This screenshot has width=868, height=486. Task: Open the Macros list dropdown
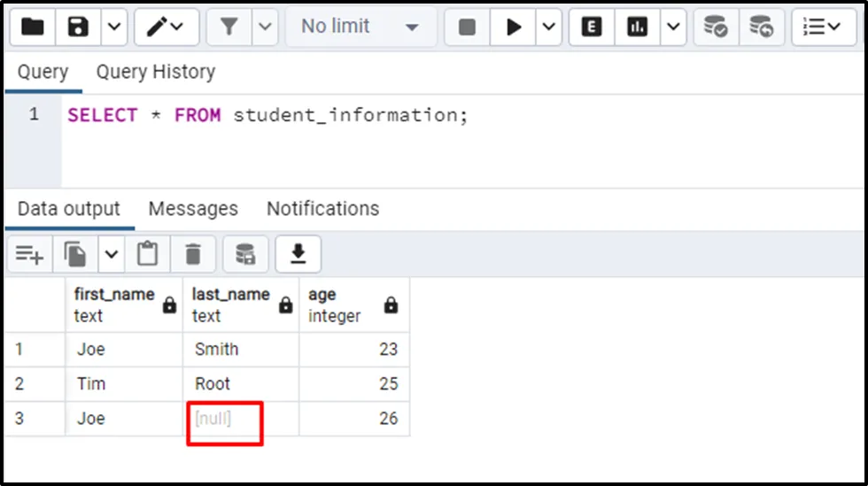[822, 27]
